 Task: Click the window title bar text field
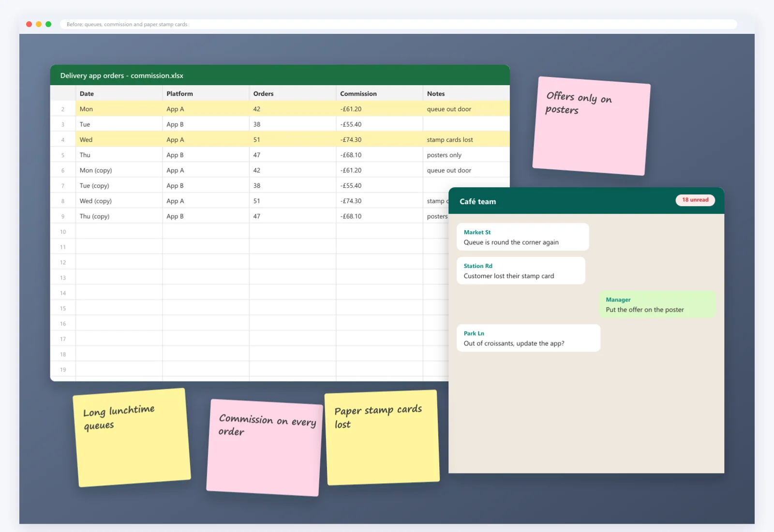pyautogui.click(x=398, y=24)
